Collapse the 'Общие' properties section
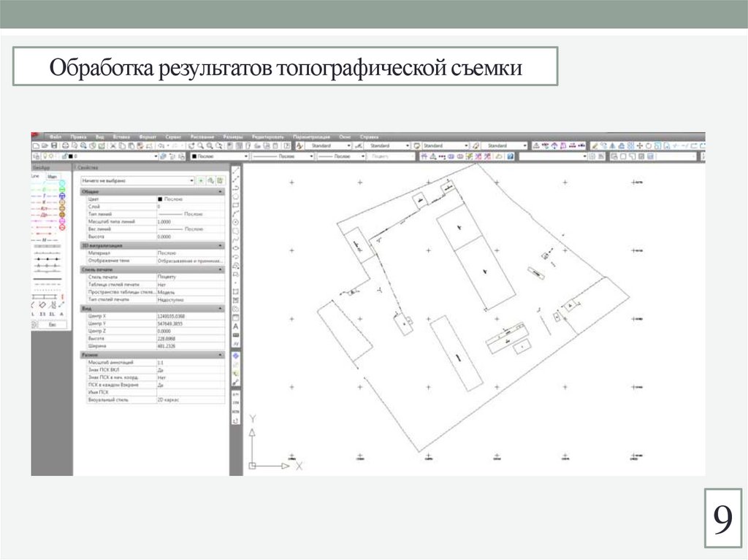Screen dimensions: 748x560 [x=221, y=191]
